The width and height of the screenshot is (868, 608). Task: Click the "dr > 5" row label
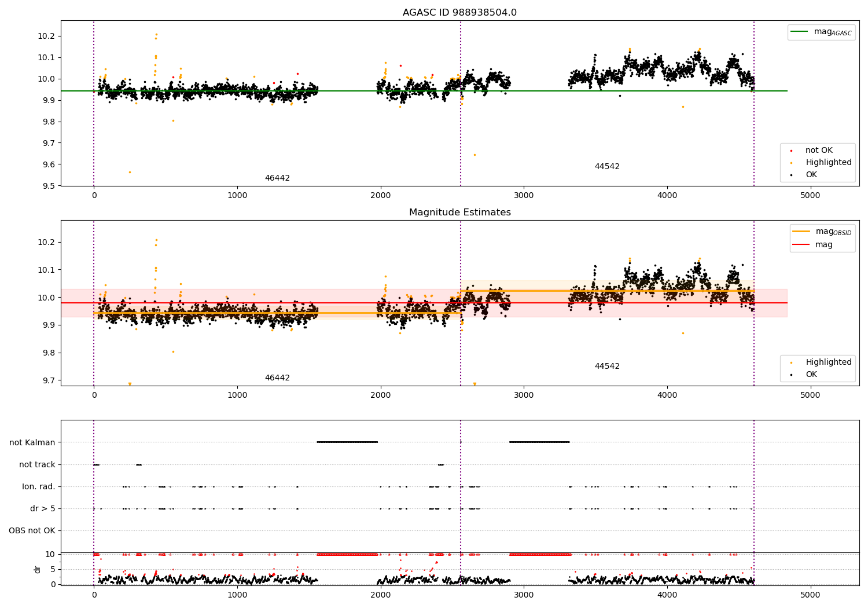pos(43,508)
